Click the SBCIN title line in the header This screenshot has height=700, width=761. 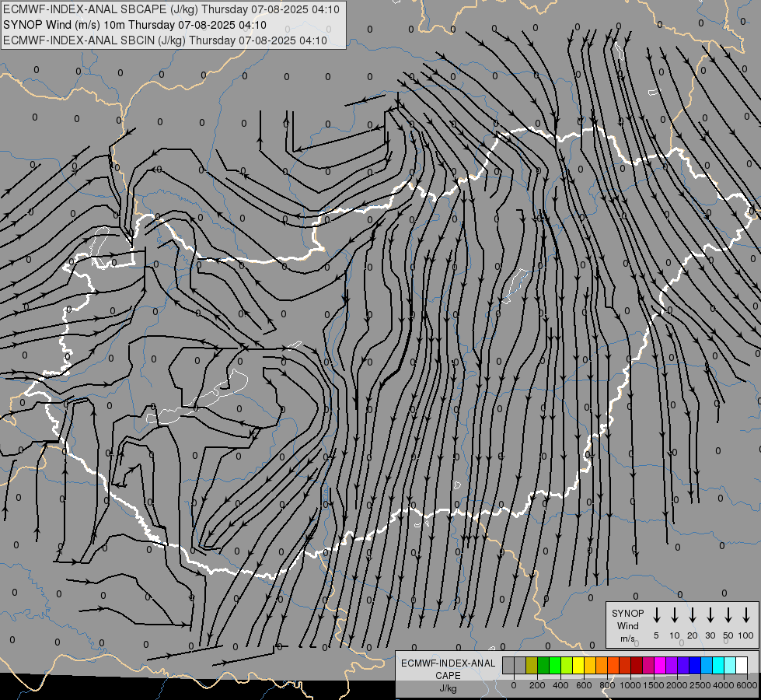click(x=165, y=40)
